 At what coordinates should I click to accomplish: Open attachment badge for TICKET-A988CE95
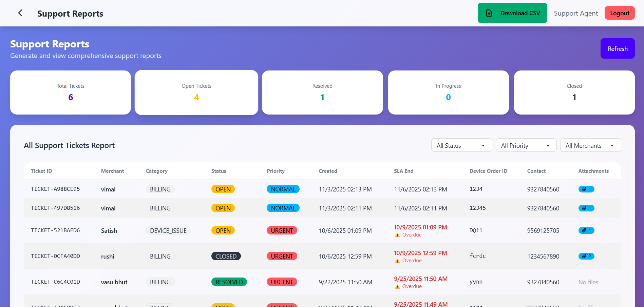point(586,189)
